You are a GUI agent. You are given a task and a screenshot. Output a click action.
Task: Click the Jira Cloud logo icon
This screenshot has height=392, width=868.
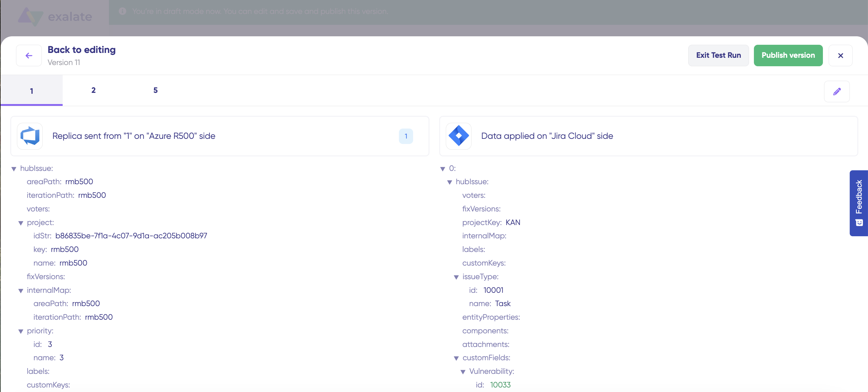(458, 136)
